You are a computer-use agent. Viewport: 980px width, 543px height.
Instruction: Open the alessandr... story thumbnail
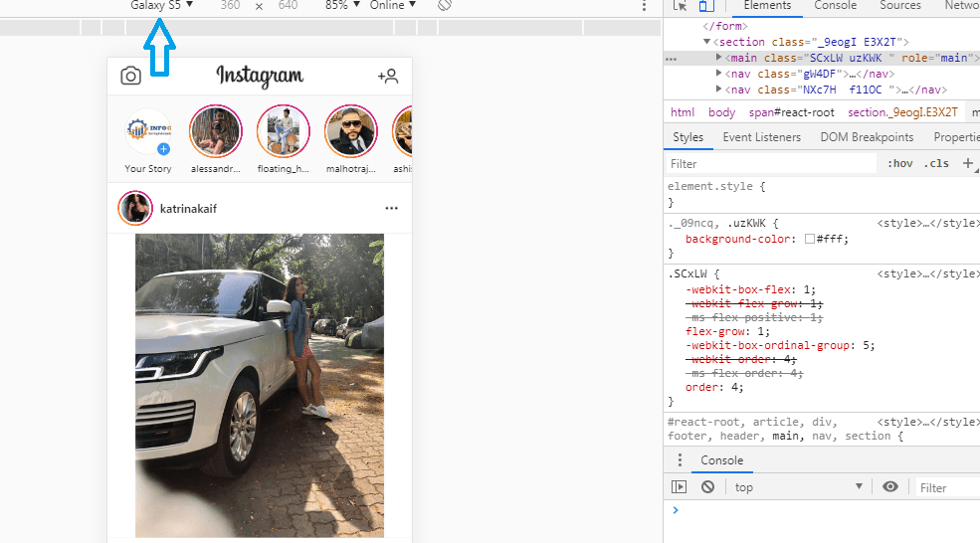(216, 131)
